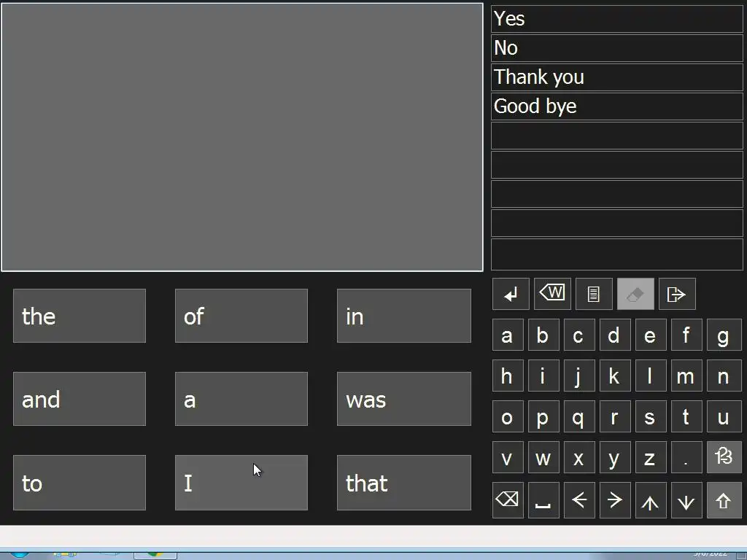This screenshot has width=747, height=560.
Task: Toggle the Shift key
Action: [x=724, y=500]
